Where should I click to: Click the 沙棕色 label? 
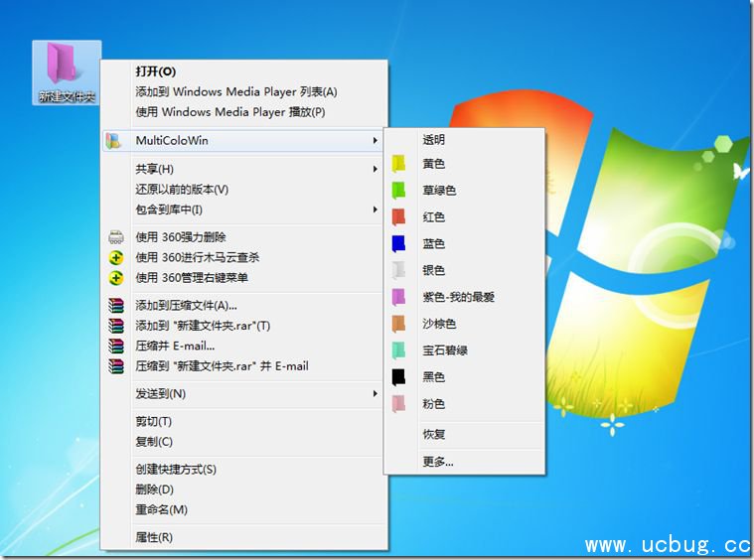pos(439,324)
